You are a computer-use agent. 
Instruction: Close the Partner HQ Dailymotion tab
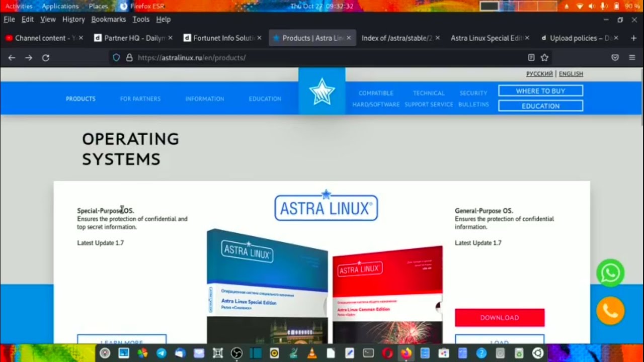click(170, 38)
